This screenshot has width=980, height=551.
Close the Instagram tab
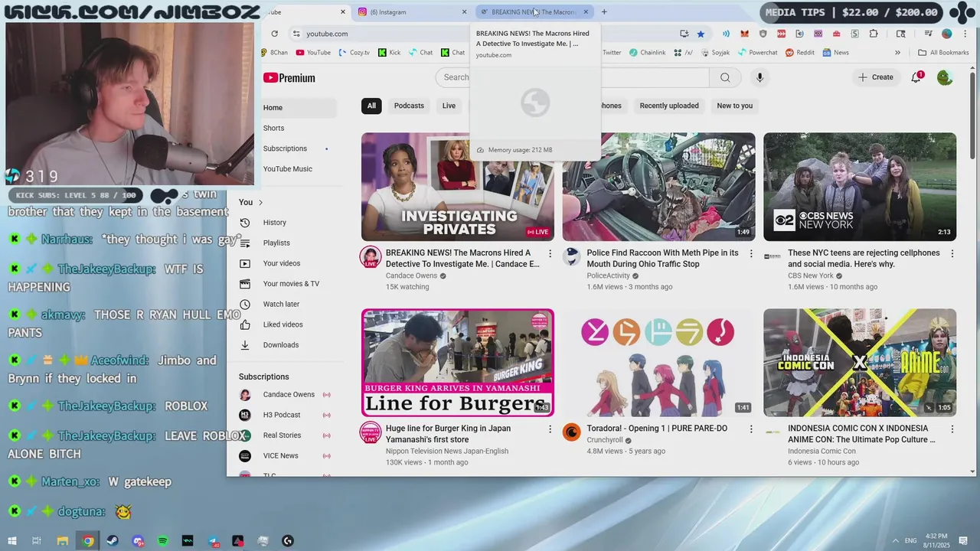[464, 12]
